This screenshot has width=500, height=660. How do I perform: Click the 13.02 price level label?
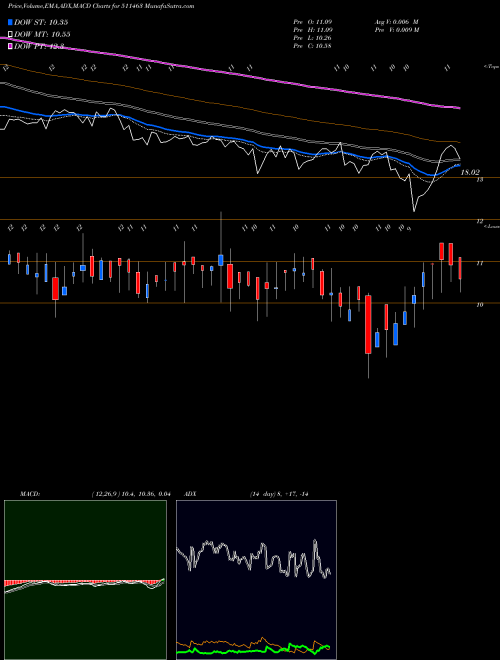pos(470,172)
